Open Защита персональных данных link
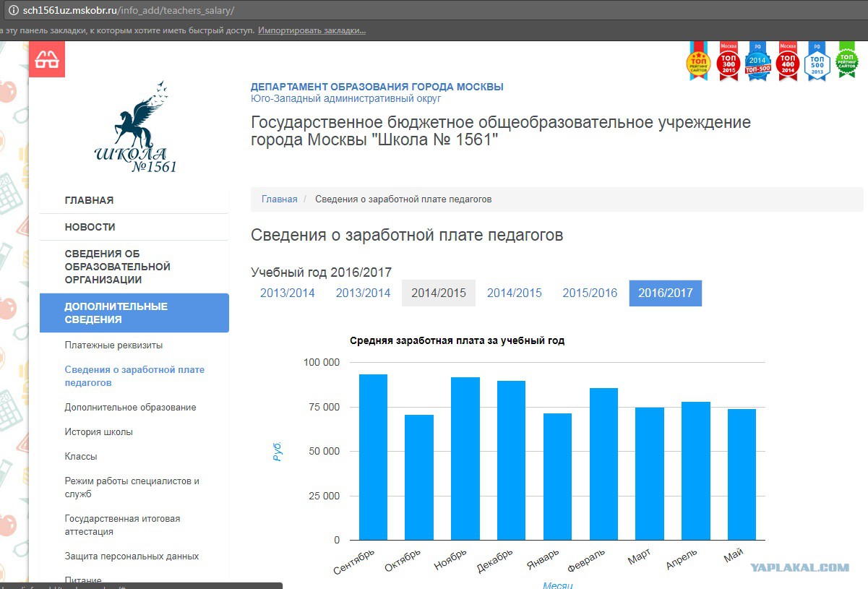Viewport: 868px width, 589px height. click(132, 556)
